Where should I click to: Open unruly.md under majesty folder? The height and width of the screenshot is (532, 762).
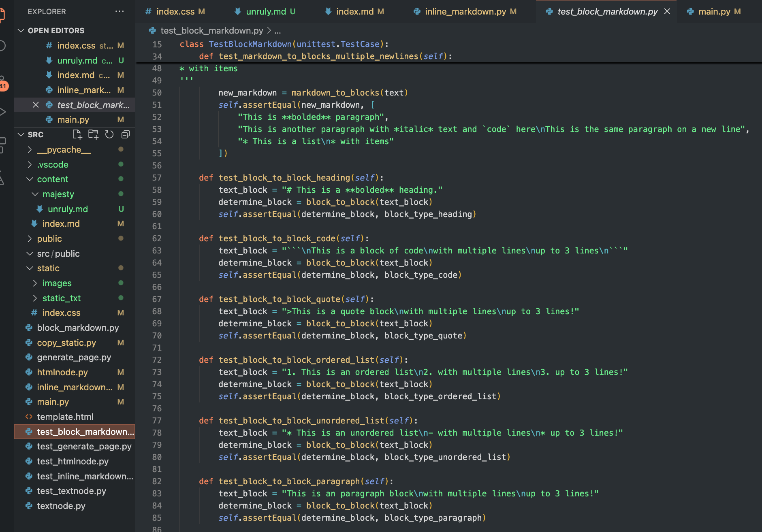point(75,209)
